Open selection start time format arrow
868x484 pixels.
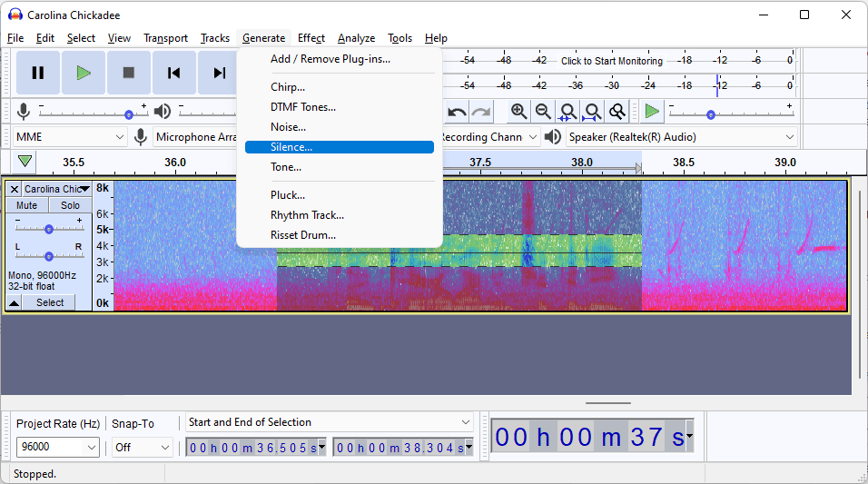click(x=321, y=447)
